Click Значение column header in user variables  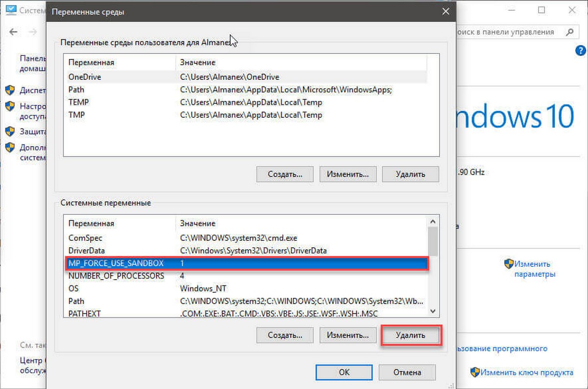point(301,63)
